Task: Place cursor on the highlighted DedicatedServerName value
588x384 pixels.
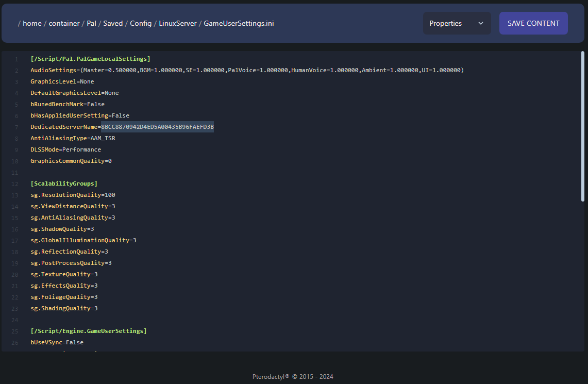Action: point(157,127)
